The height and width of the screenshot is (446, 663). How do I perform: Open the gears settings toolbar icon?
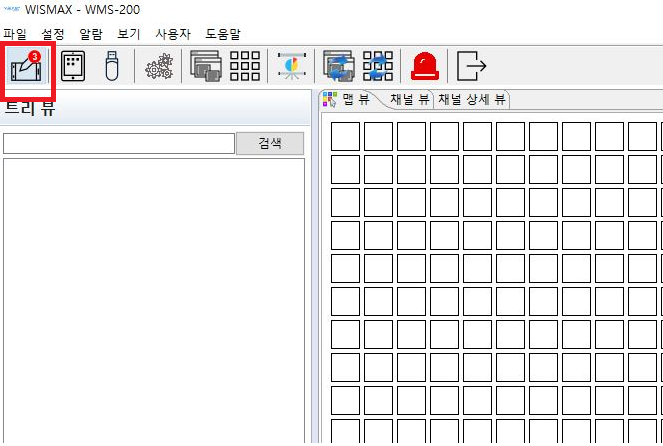[159, 66]
